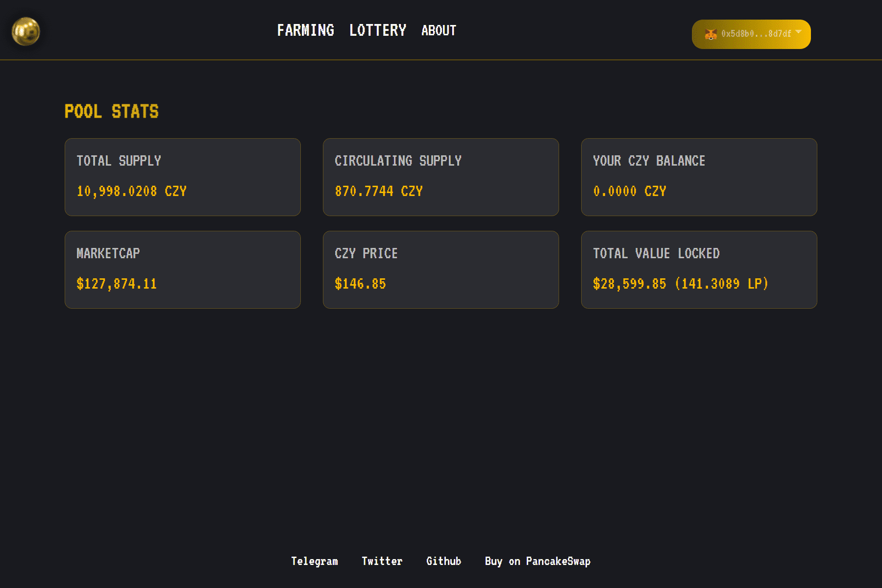Select the CZY Price card

pos(441,269)
